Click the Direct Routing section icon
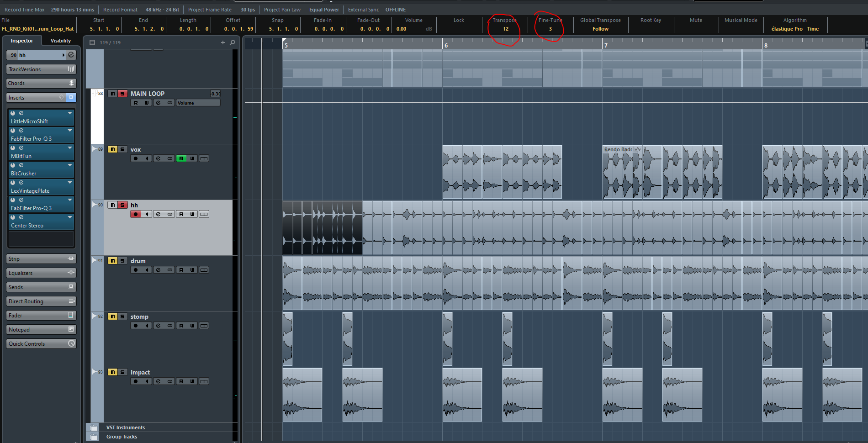The width and height of the screenshot is (868, 443). tap(71, 301)
